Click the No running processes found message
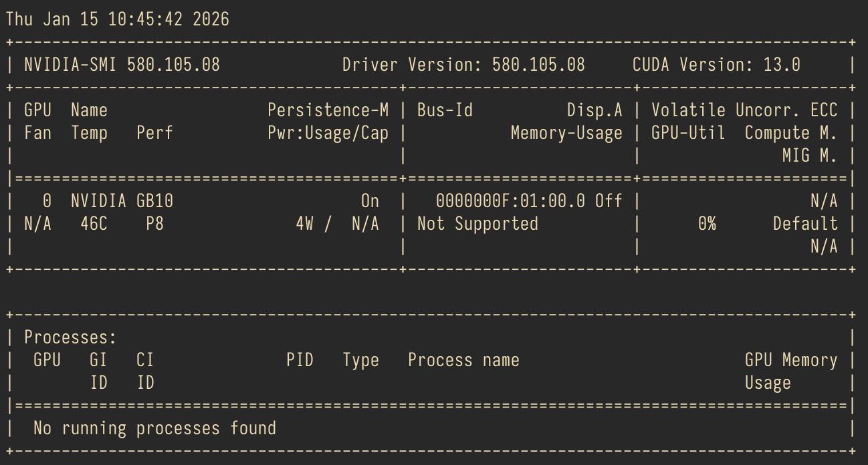The width and height of the screenshot is (868, 465). [x=154, y=428]
